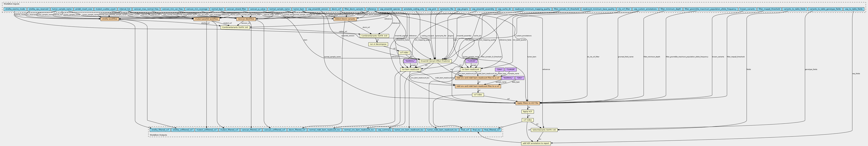The width and height of the screenshot is (868, 146).
Task: Click the strelka_filtered_vcf output node
Action: [160, 130]
